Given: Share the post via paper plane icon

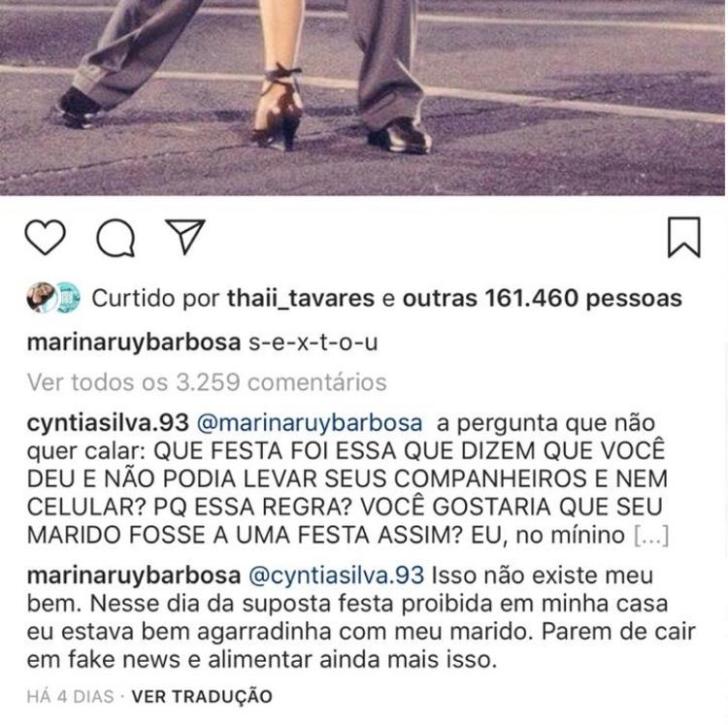Looking at the screenshot, I should tap(185, 236).
